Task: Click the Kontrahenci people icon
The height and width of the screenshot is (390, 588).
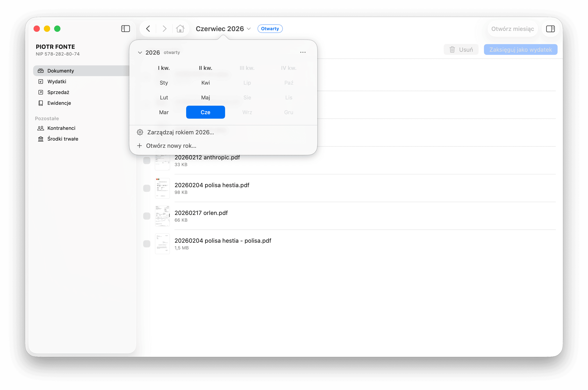Action: (41, 128)
